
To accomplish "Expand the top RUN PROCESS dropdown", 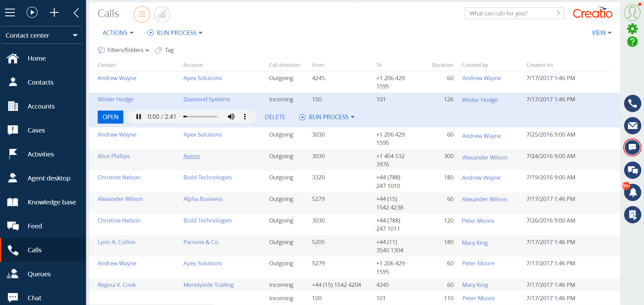I will (x=175, y=33).
